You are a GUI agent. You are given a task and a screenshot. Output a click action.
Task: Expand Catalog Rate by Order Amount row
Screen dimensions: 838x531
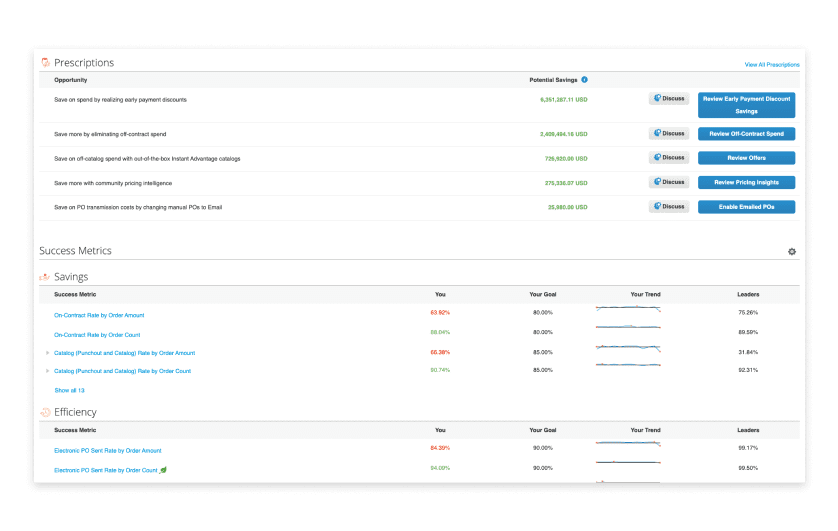coord(48,353)
